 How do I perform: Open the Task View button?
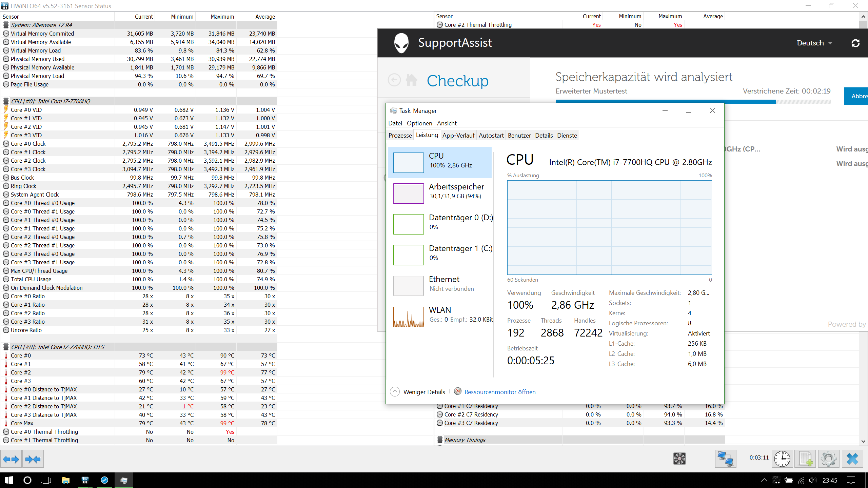[x=46, y=480]
